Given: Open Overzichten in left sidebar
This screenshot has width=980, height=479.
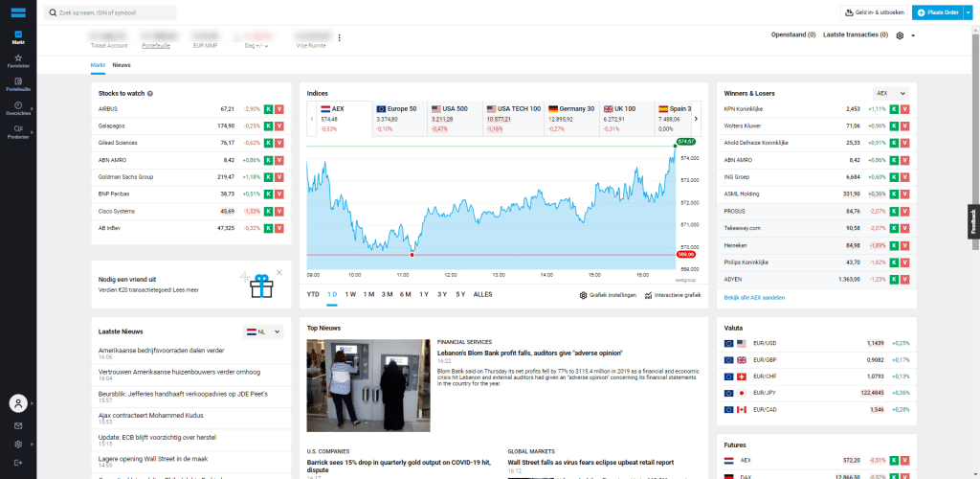Looking at the screenshot, I should (x=18, y=108).
